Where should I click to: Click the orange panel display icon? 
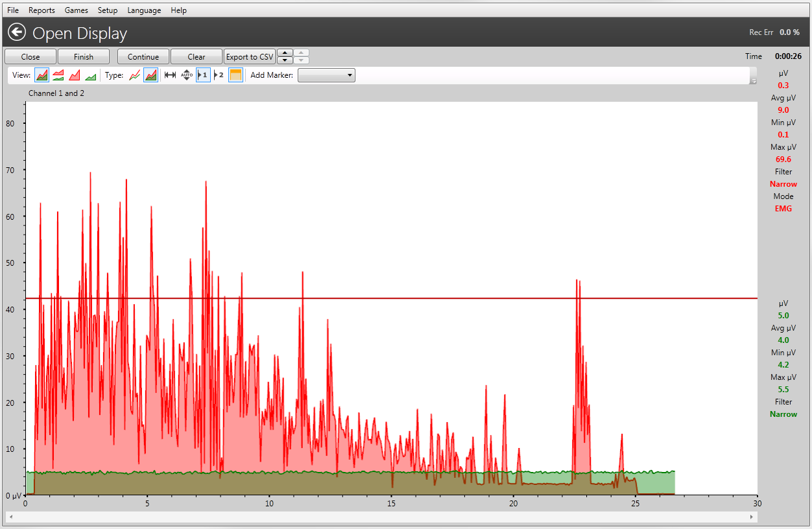click(235, 75)
